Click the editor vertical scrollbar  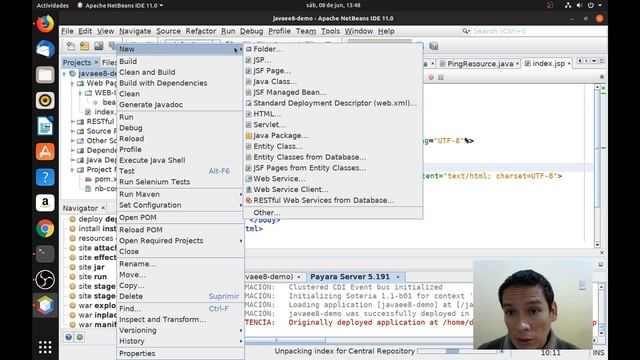coord(597,166)
